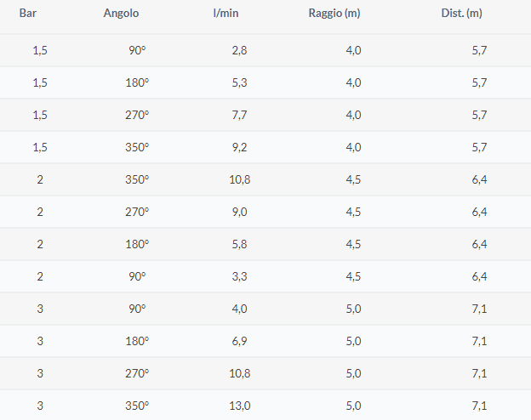Select the 9,2 l/min value
Image resolution: width=531 pixels, height=420 pixels.
pos(239,148)
